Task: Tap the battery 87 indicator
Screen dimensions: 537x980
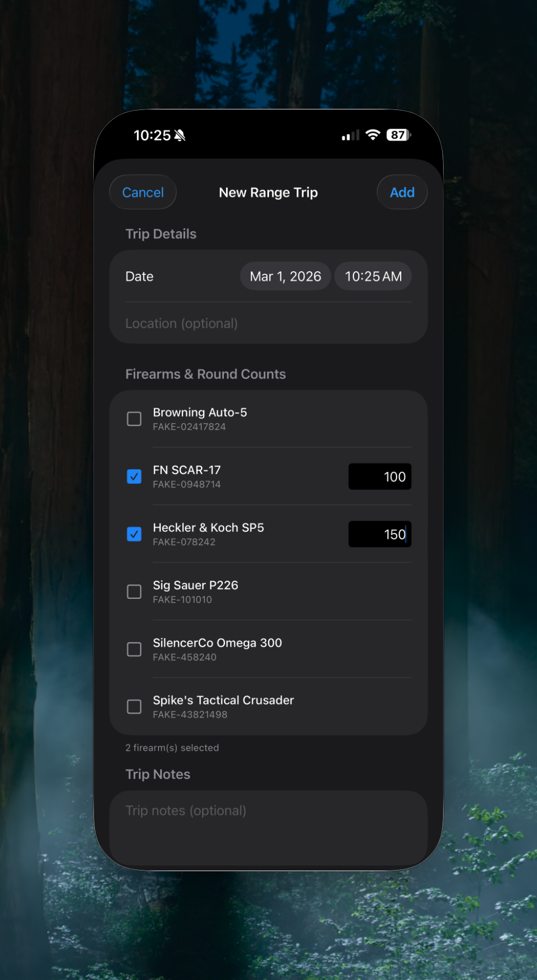Action: click(399, 135)
